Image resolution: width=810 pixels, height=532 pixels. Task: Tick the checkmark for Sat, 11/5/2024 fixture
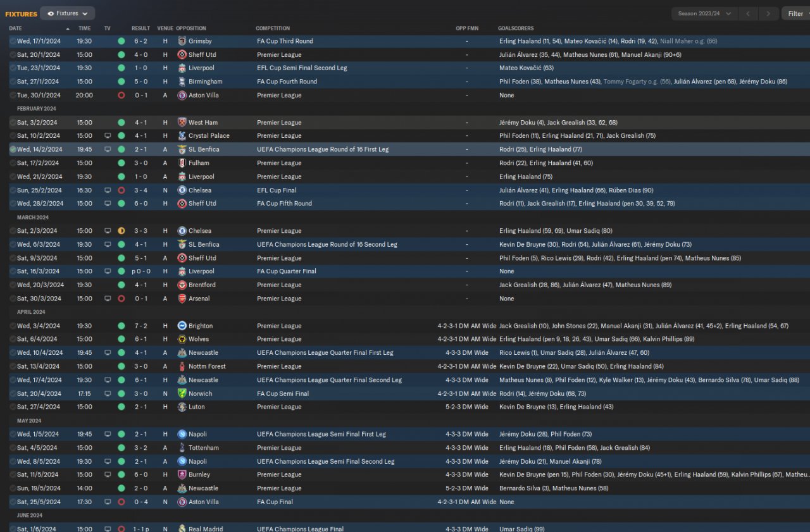13,474
